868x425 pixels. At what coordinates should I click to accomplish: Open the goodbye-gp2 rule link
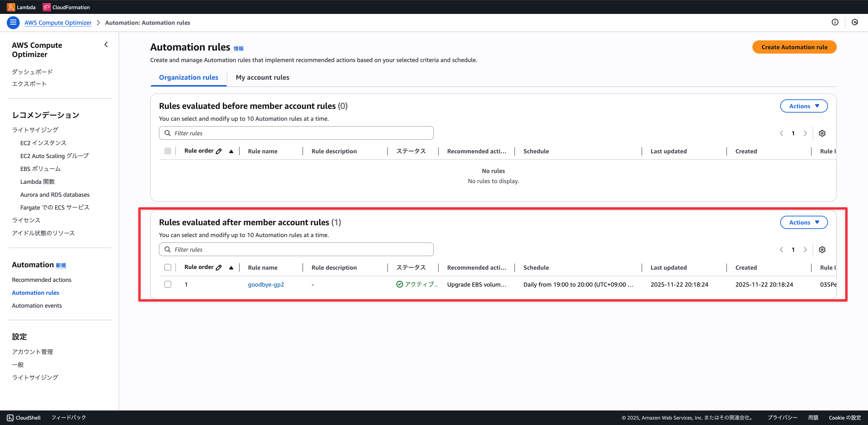click(x=266, y=285)
